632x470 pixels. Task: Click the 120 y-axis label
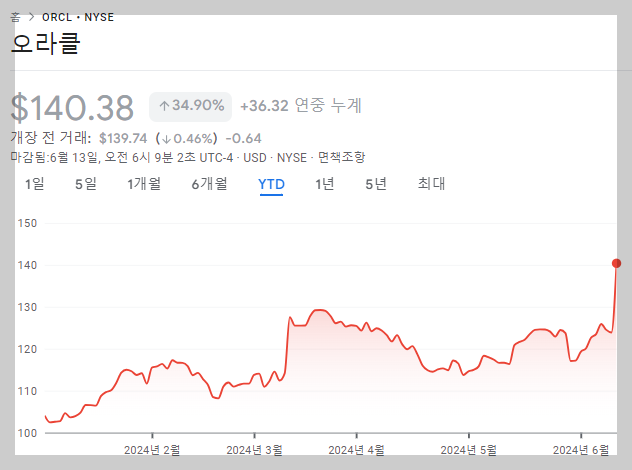tap(27, 349)
